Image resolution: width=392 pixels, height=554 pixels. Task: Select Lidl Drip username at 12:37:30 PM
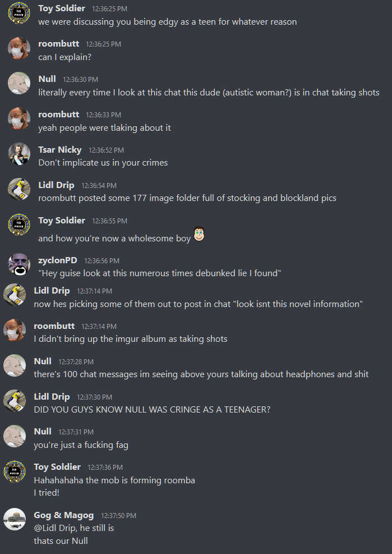52,397
